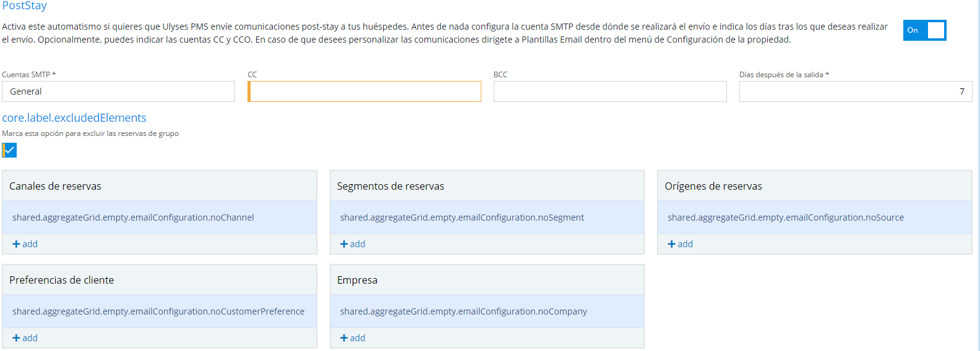Click the core.label.excludedElements heading

(x=74, y=118)
